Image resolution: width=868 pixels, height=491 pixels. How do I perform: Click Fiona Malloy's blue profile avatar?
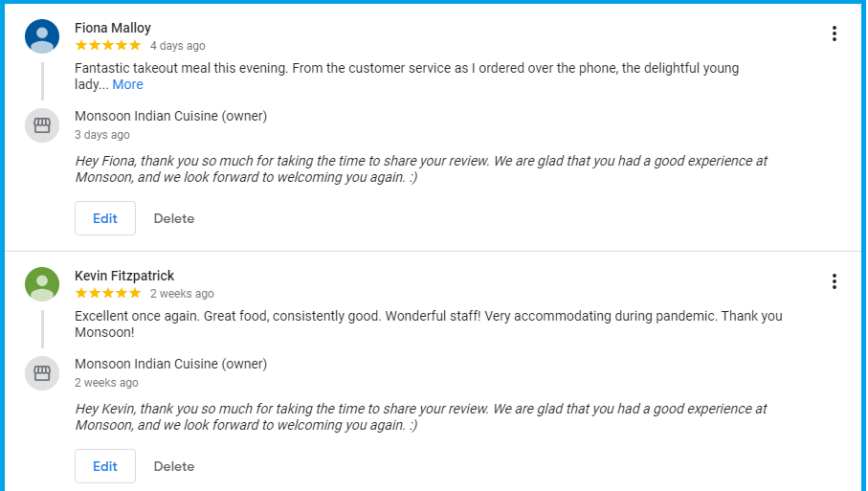42,36
